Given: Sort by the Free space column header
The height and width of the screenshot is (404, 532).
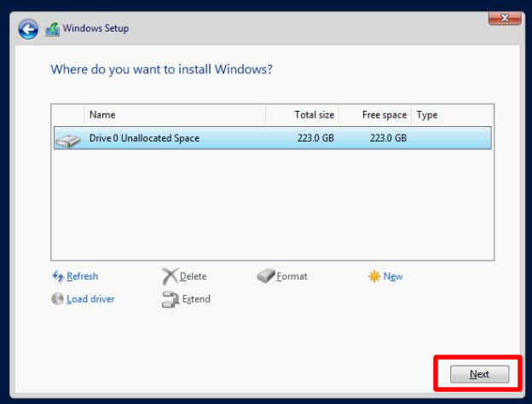Looking at the screenshot, I should tap(374, 115).
